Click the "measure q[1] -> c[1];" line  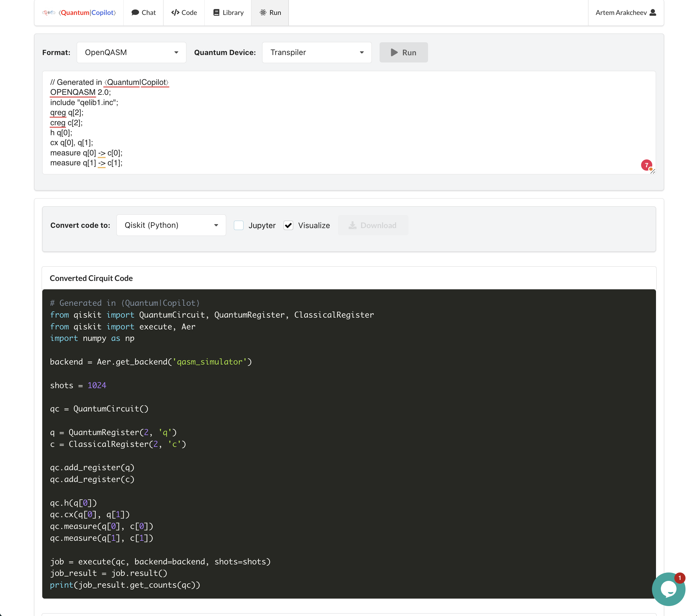pos(86,163)
